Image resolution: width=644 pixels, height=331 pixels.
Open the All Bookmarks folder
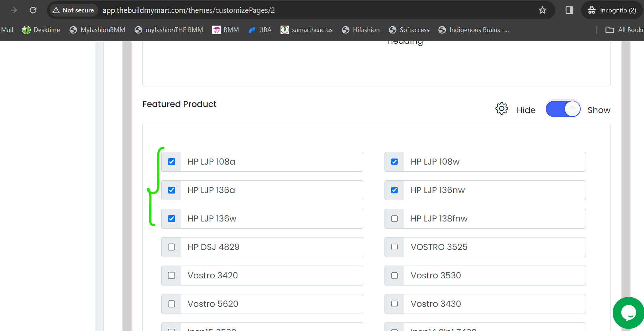tap(624, 30)
